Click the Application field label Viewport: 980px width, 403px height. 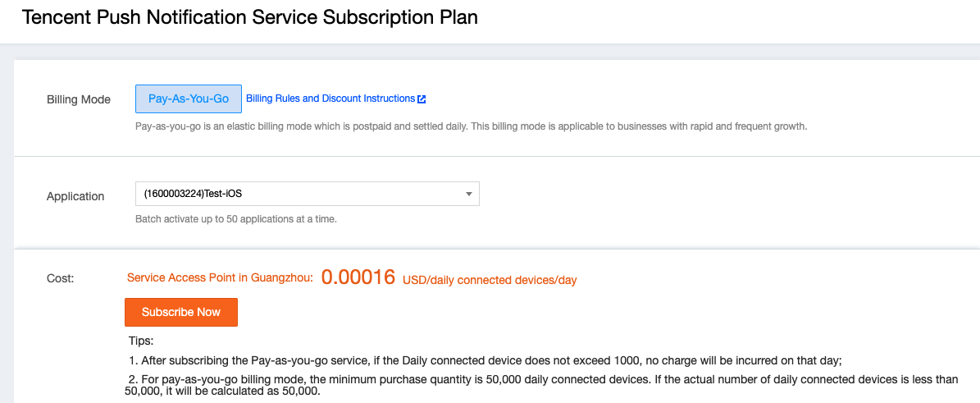pyautogui.click(x=75, y=196)
